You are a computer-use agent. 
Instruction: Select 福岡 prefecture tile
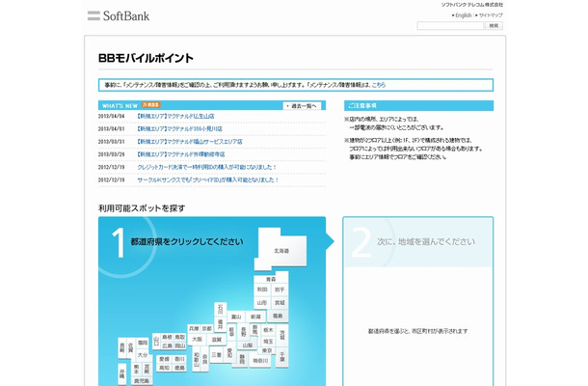[143, 343]
